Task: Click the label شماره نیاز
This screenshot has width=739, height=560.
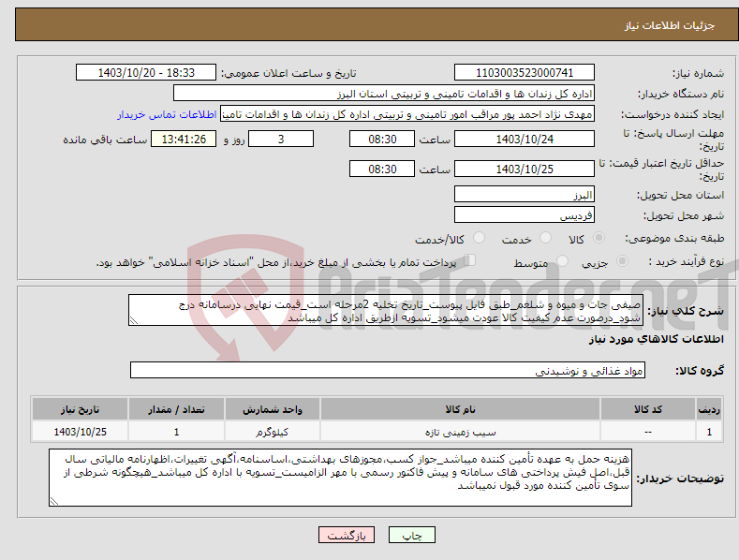Action: [x=698, y=73]
